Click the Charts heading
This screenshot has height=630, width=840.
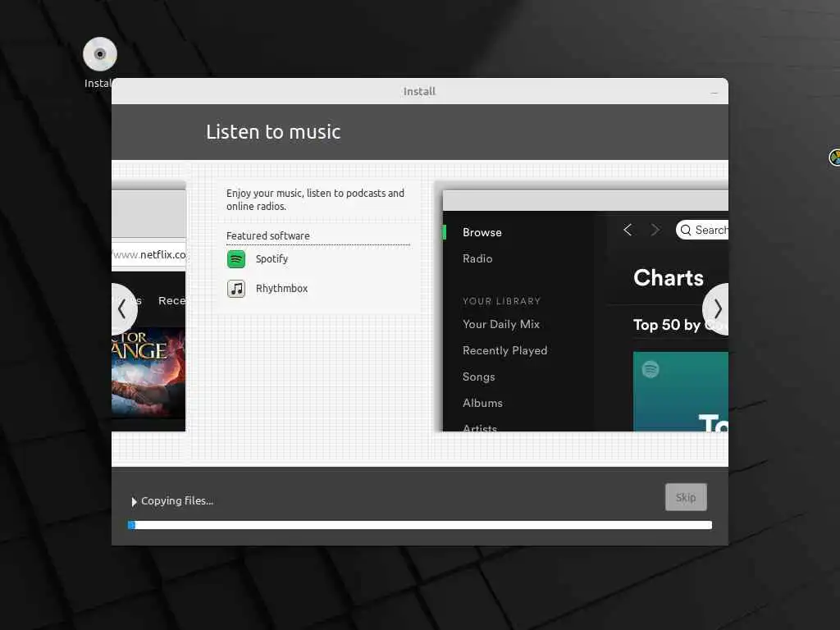click(668, 278)
